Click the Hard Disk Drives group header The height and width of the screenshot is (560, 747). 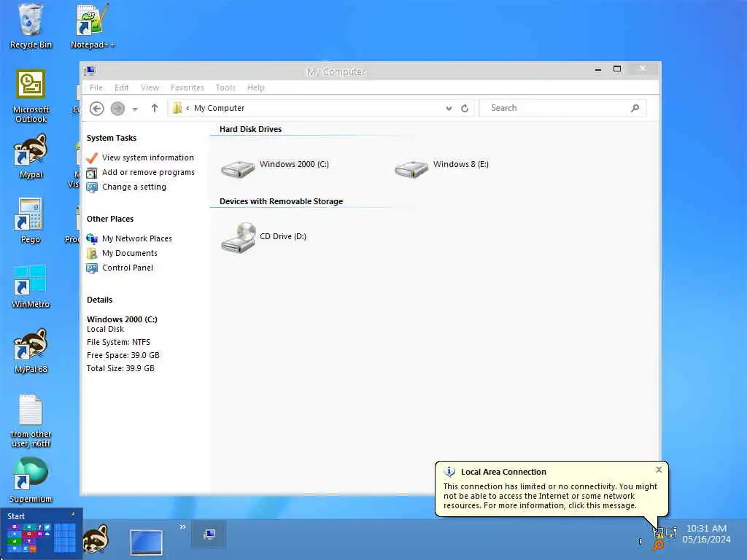click(251, 130)
